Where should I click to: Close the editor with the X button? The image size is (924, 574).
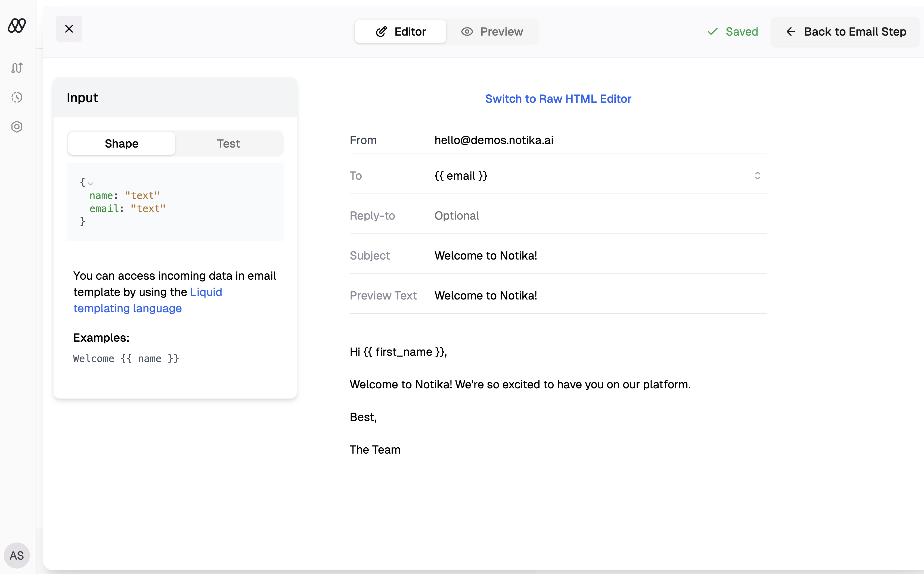(x=69, y=29)
